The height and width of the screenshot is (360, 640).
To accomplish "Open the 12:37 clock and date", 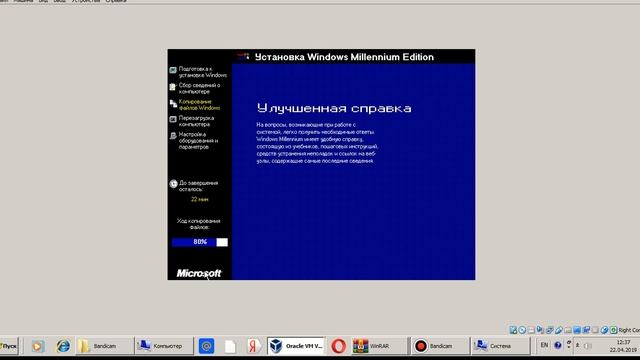I will 623,346.
